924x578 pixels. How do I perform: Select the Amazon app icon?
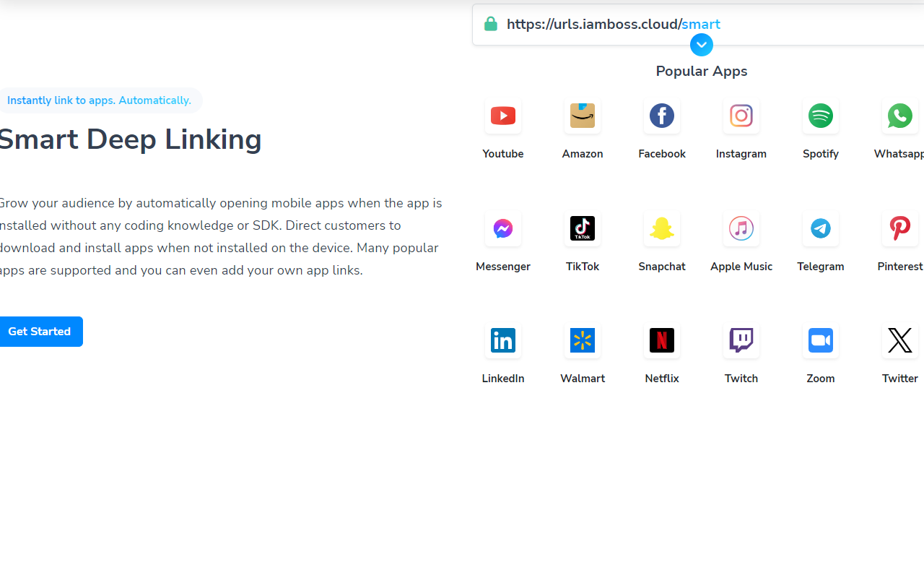583,116
